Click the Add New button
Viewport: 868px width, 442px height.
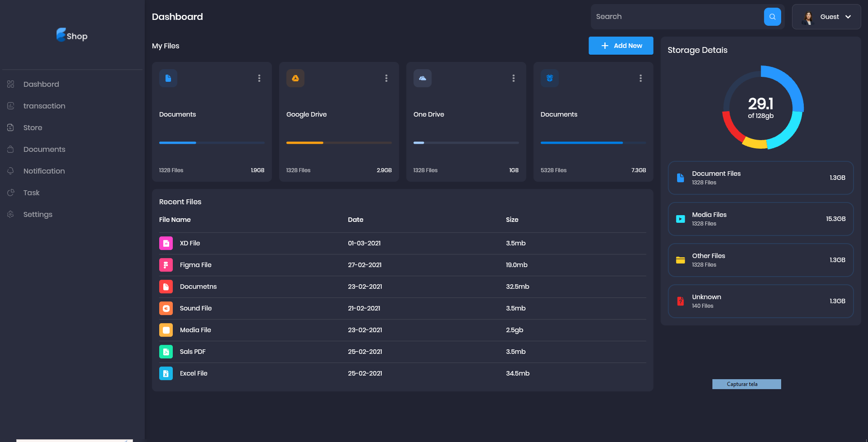621,45
